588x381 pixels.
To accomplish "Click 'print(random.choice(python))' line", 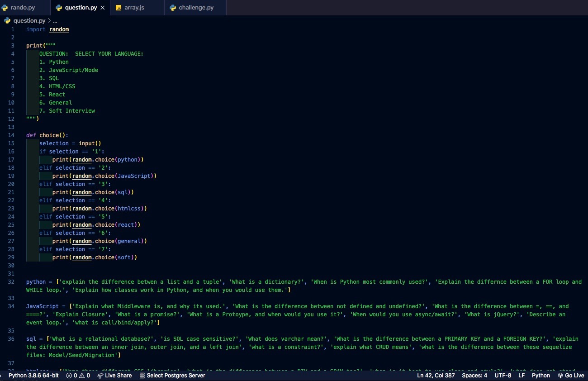I will tap(98, 160).
